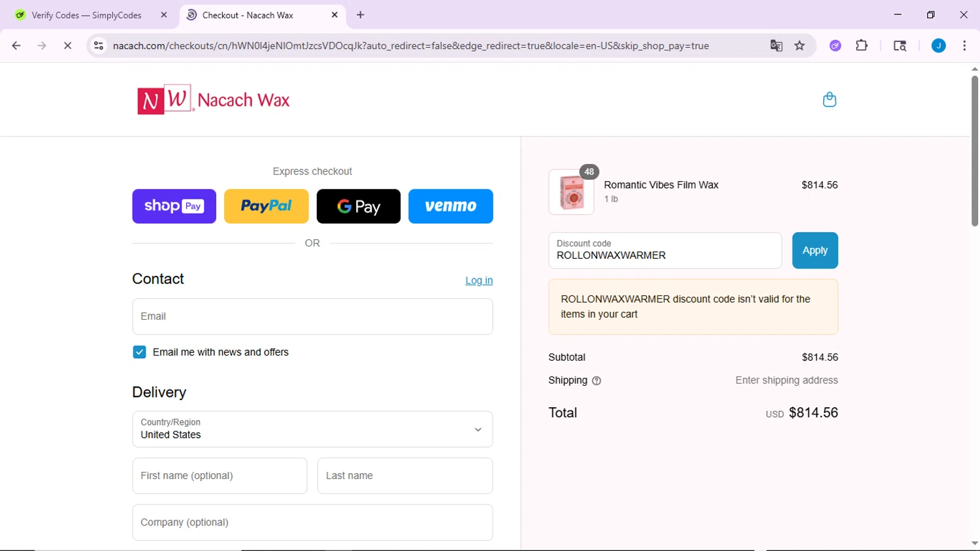The width and height of the screenshot is (980, 551).
Task: Click the Company (optional) field
Action: [x=312, y=522]
